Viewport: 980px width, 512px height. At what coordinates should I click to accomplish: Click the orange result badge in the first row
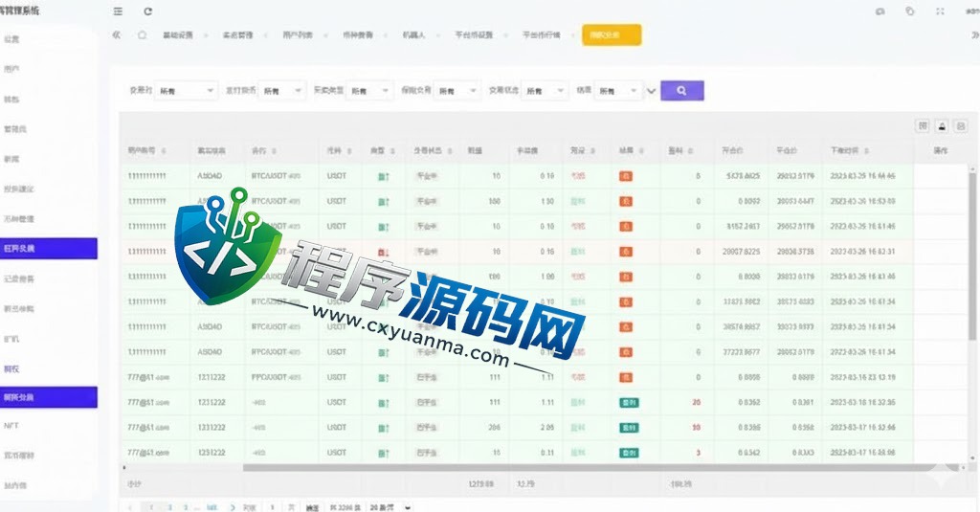(626, 176)
